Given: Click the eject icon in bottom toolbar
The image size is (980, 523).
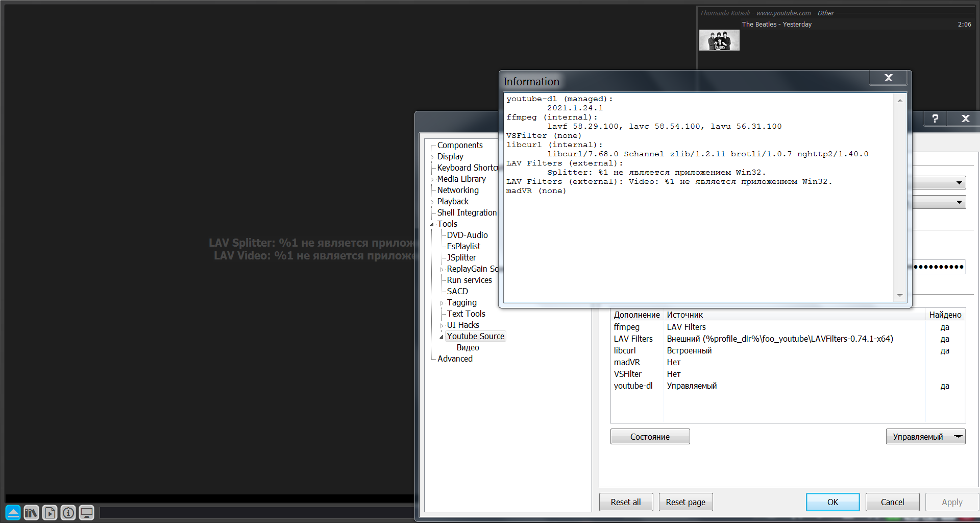Looking at the screenshot, I should pos(13,512).
